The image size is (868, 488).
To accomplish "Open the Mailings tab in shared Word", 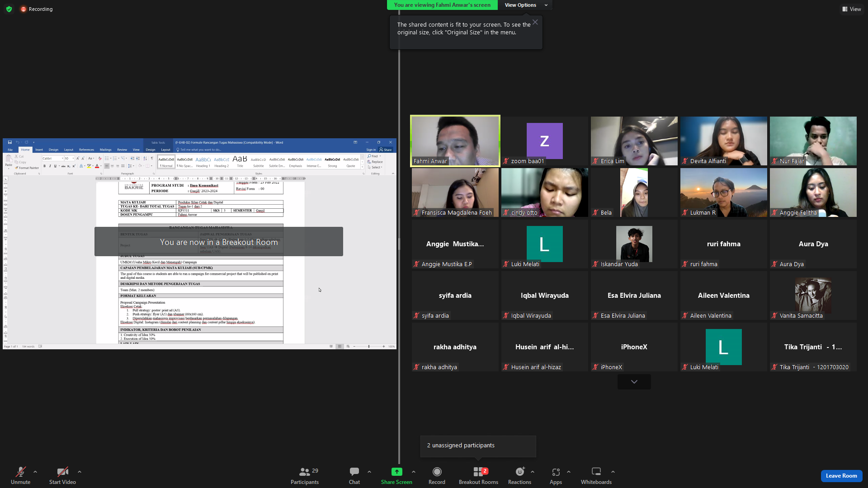I will pyautogui.click(x=105, y=150).
